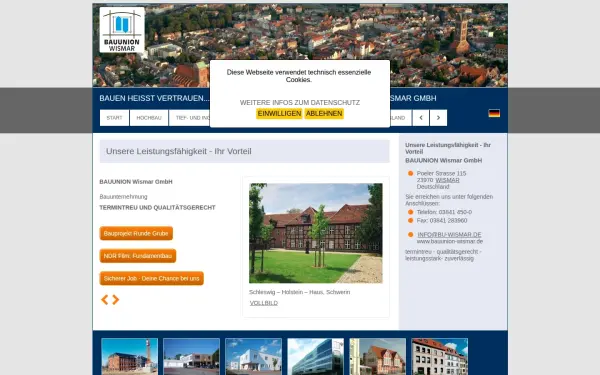
Task: Open sixth thumbnail of white townhouses
Action: click(440, 357)
